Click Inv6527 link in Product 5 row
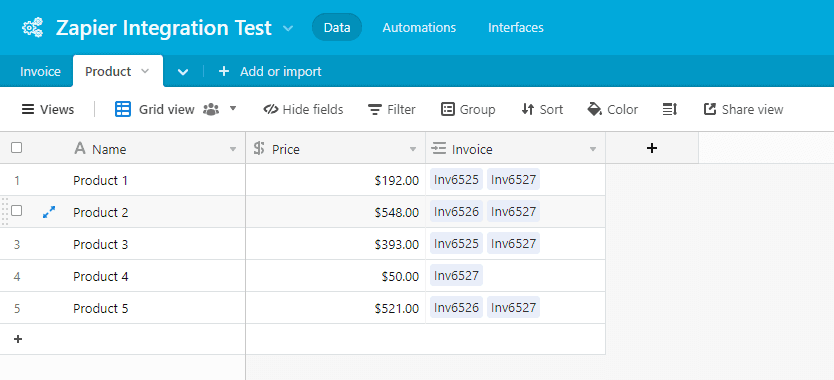 [x=513, y=307]
